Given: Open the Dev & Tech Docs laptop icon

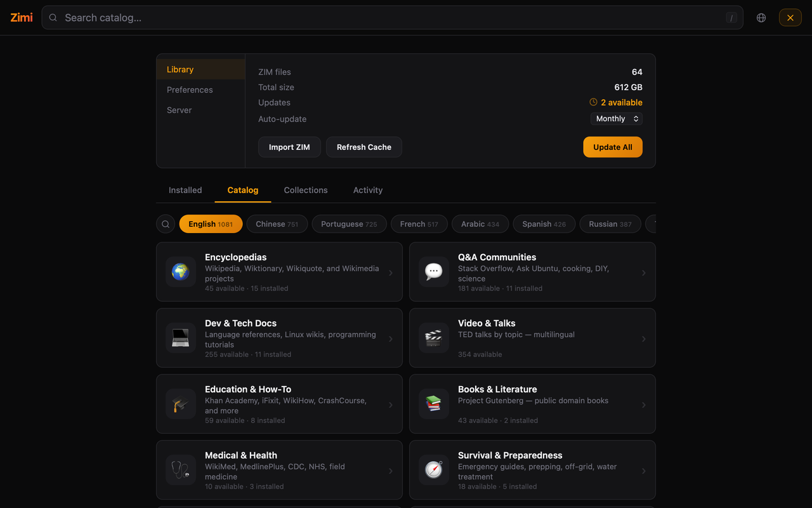Looking at the screenshot, I should pos(181,338).
